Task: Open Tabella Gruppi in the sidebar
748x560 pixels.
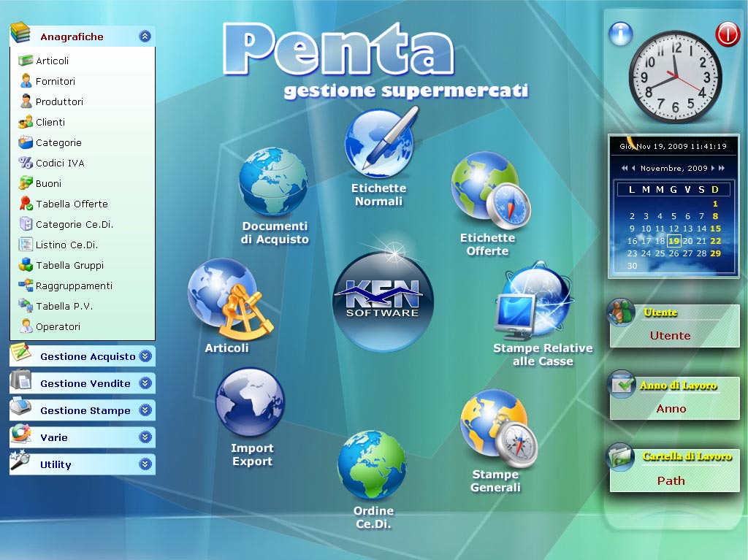Action: click(x=69, y=265)
